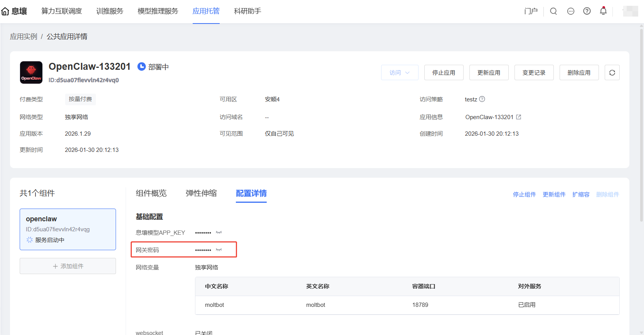
Task: Click the 停止应用 button
Action: click(x=444, y=72)
